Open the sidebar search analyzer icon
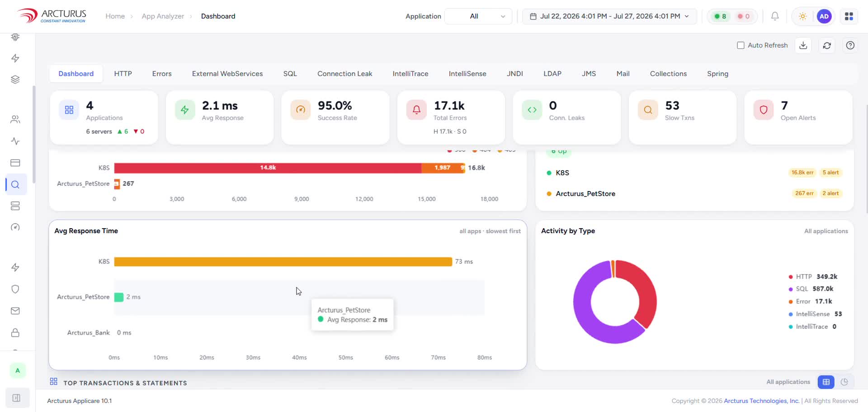 click(x=15, y=184)
